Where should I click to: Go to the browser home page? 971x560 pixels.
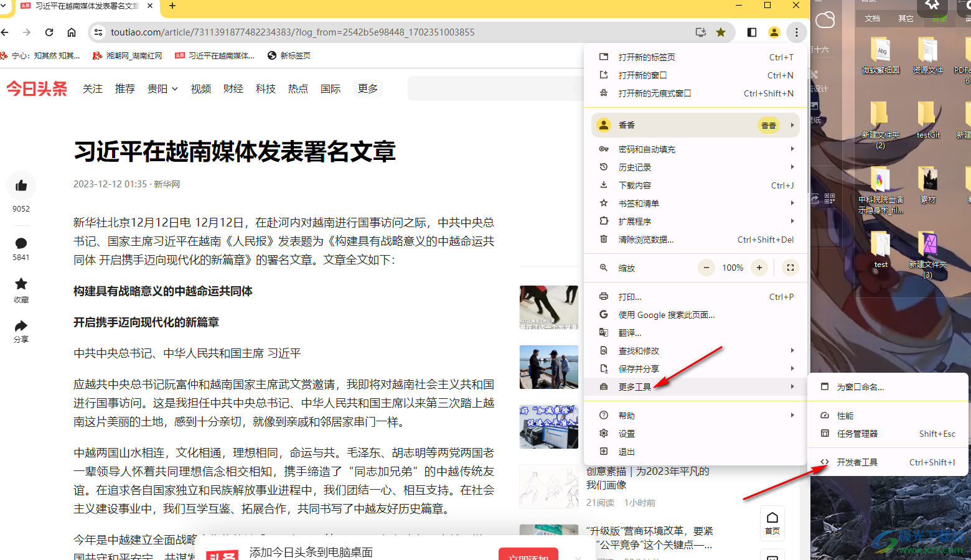[72, 32]
